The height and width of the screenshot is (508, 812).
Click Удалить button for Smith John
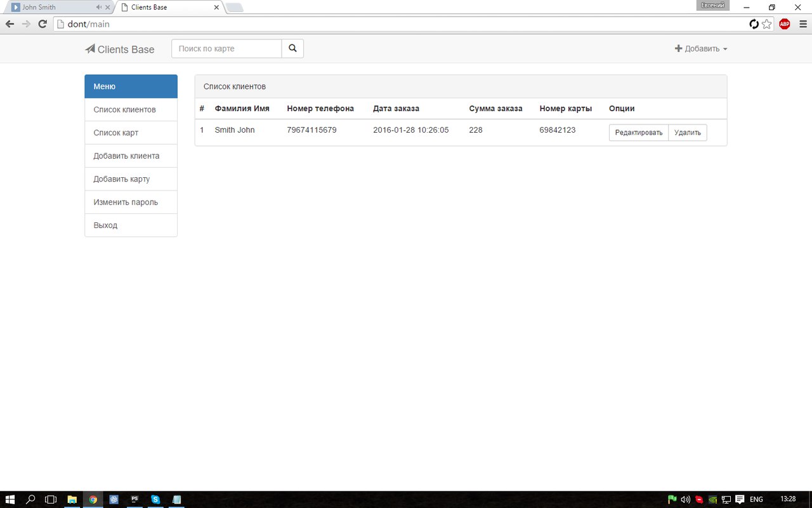pyautogui.click(x=688, y=133)
